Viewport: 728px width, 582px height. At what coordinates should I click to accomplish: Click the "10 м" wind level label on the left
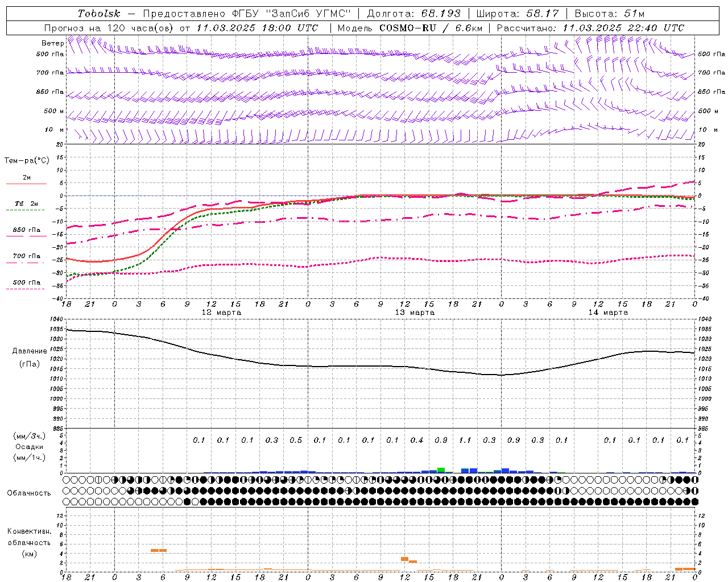pos(55,130)
